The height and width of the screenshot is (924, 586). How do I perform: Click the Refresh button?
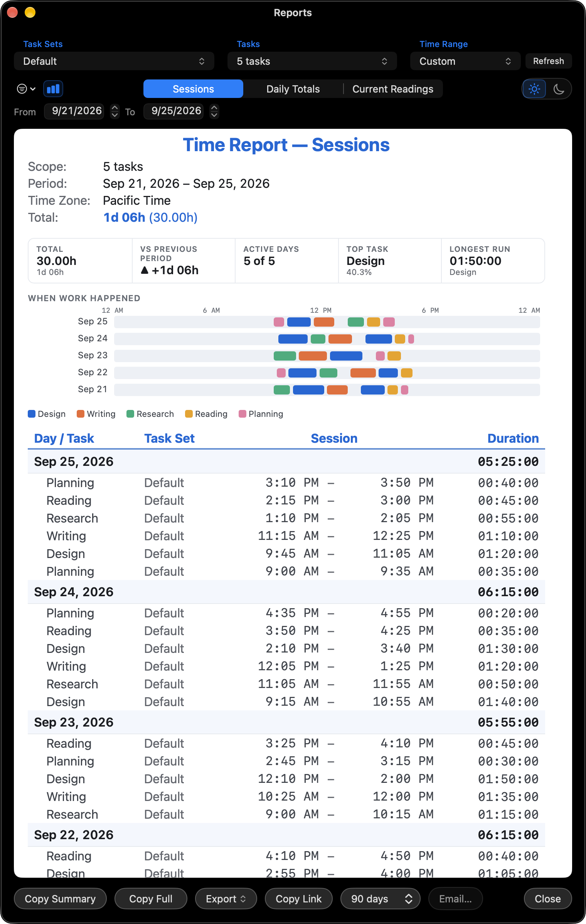coord(549,61)
